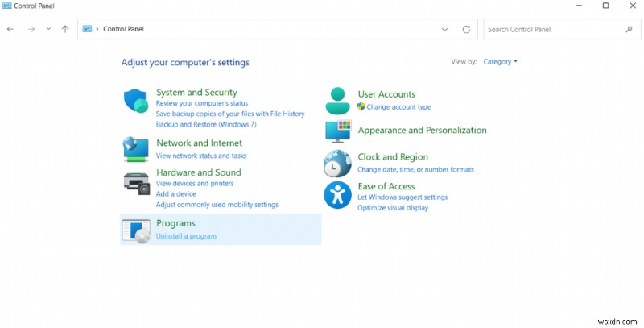This screenshot has height=328, width=644.
Task: Open the Ease of Access heading
Action: click(386, 187)
